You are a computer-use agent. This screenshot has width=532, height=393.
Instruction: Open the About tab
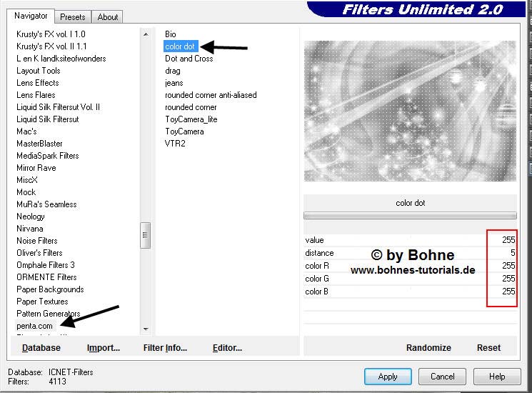(108, 17)
